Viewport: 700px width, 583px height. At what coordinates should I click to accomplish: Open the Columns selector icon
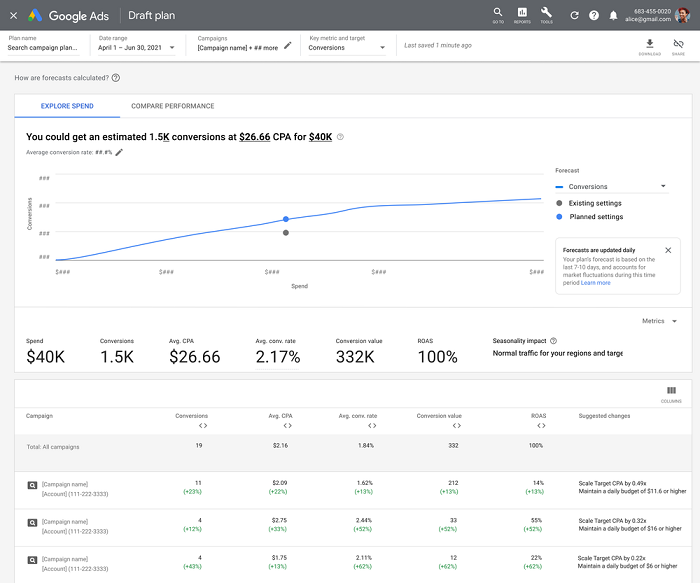click(671, 391)
